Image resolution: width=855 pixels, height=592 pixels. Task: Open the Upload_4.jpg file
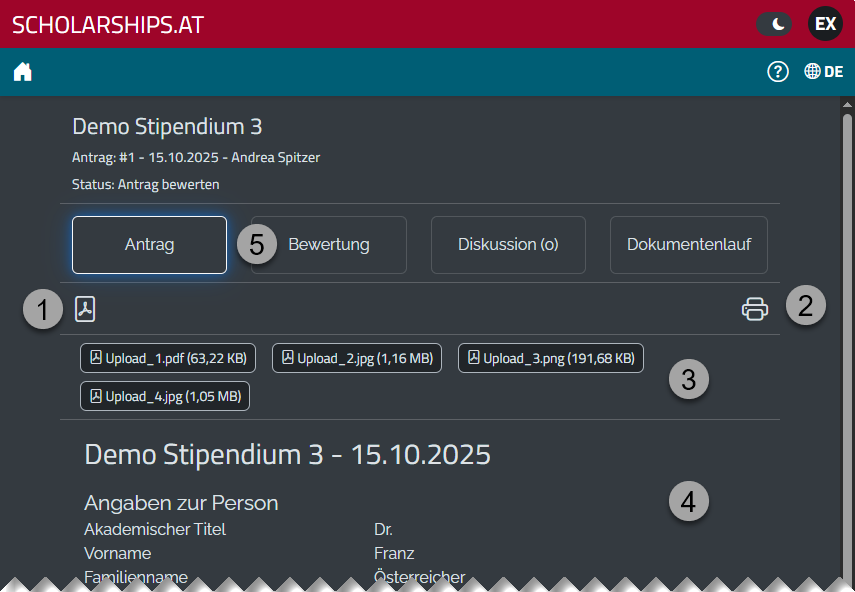click(x=165, y=395)
